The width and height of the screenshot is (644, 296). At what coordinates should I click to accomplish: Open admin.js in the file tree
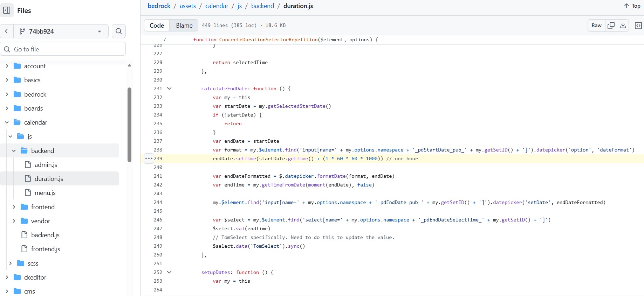click(x=46, y=165)
